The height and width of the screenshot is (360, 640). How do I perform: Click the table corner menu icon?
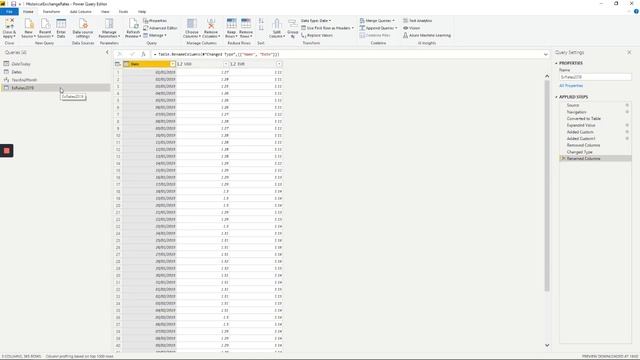[x=118, y=64]
